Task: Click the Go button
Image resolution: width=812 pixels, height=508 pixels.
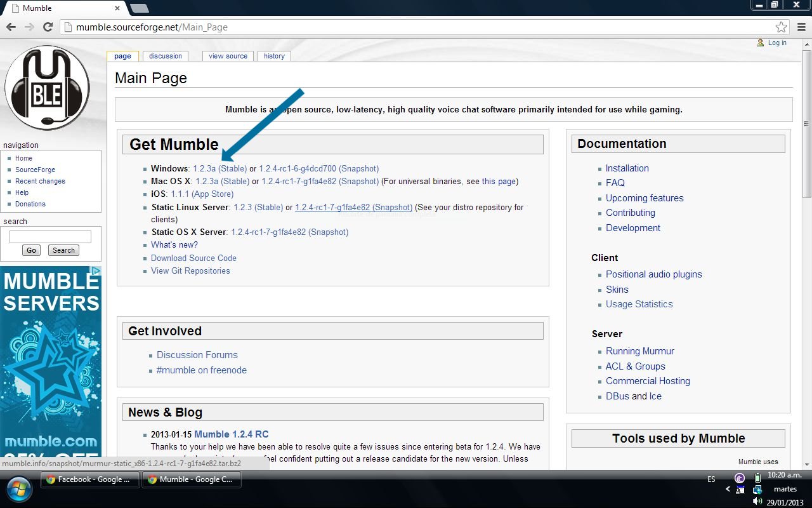Action: (31, 250)
